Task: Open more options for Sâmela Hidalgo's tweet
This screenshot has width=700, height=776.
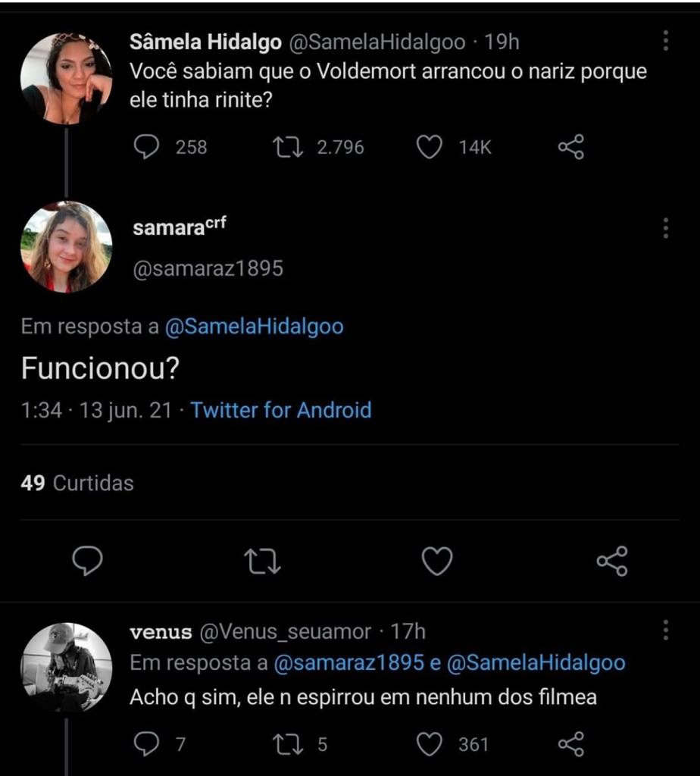Action: [x=665, y=42]
